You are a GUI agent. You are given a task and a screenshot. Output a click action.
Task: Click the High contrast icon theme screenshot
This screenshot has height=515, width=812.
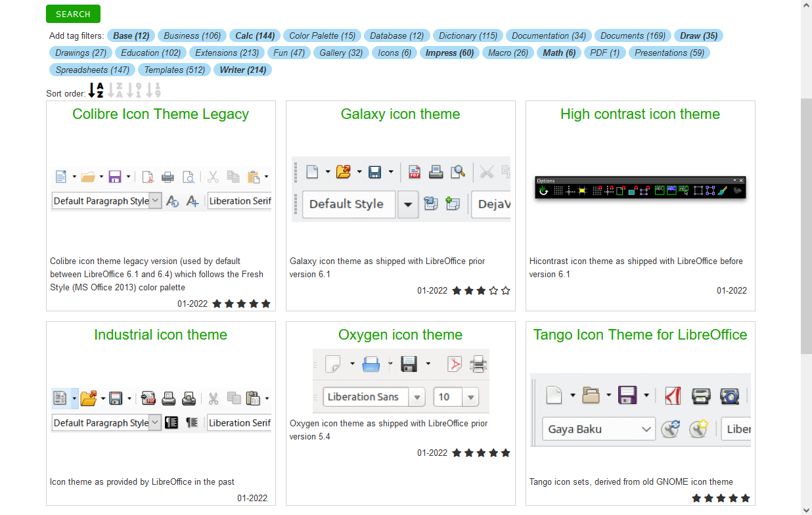640,187
